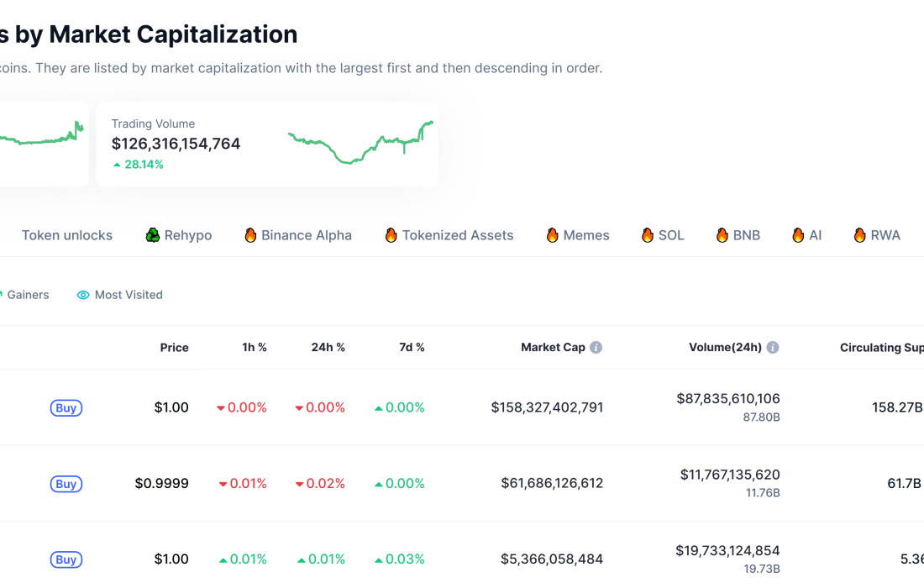Click the Rehypo green icon
This screenshot has width=924, height=588.
(x=153, y=235)
